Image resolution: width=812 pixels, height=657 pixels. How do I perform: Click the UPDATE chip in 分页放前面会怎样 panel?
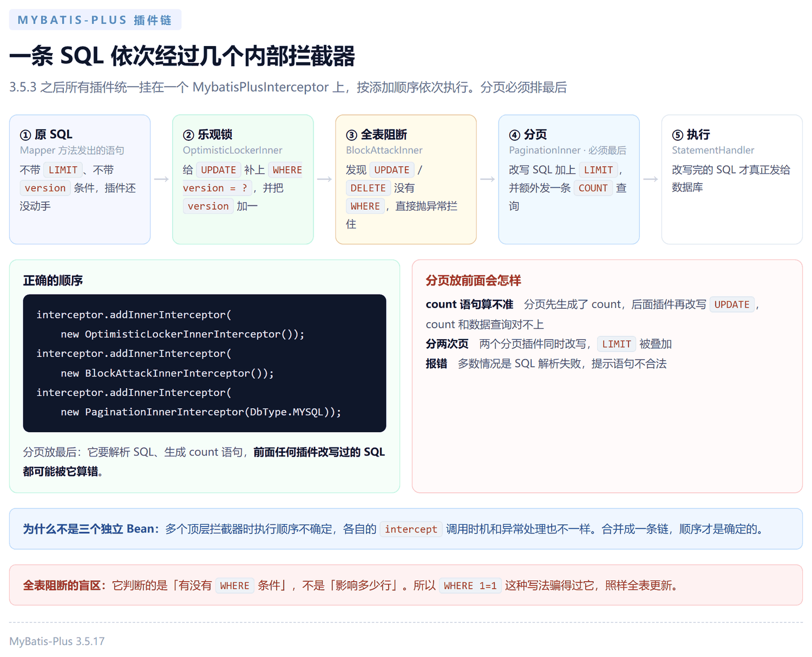(732, 305)
